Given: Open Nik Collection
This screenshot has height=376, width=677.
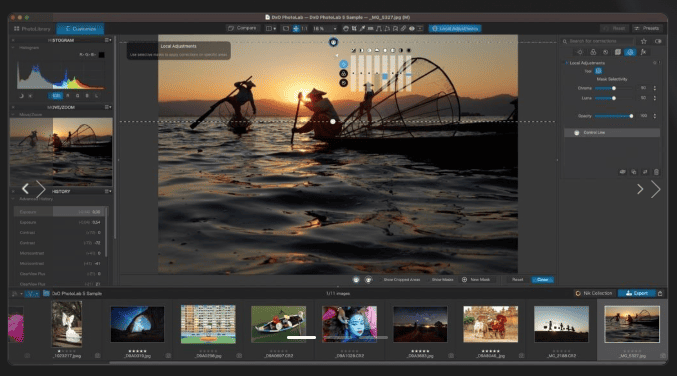Looking at the screenshot, I should pos(594,293).
